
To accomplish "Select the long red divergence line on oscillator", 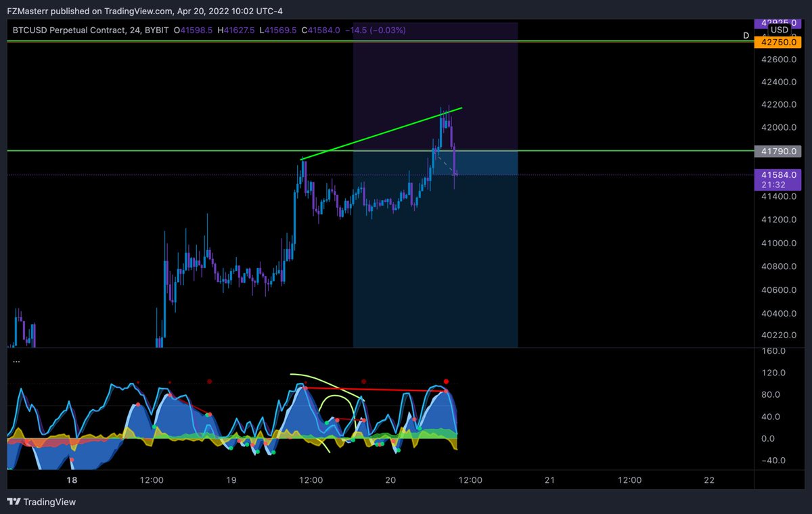I will [x=376, y=390].
